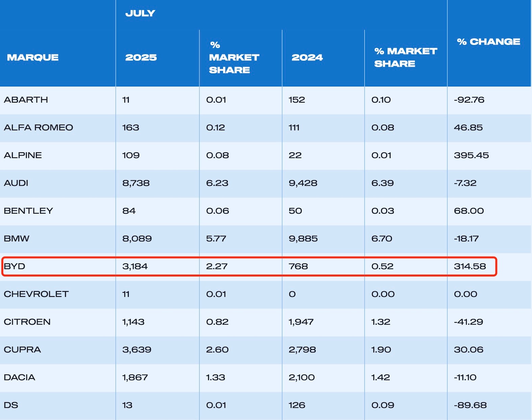Click Alpine's 109 2025 figure

[131, 155]
